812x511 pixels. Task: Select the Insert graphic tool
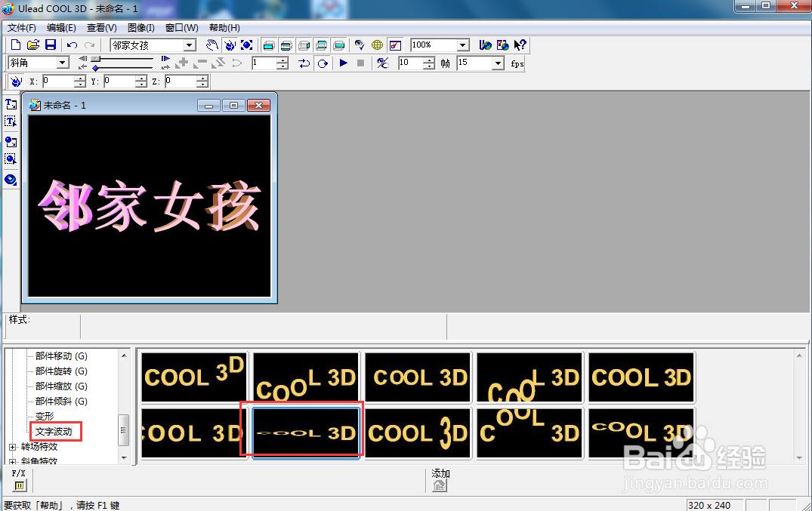[x=11, y=141]
